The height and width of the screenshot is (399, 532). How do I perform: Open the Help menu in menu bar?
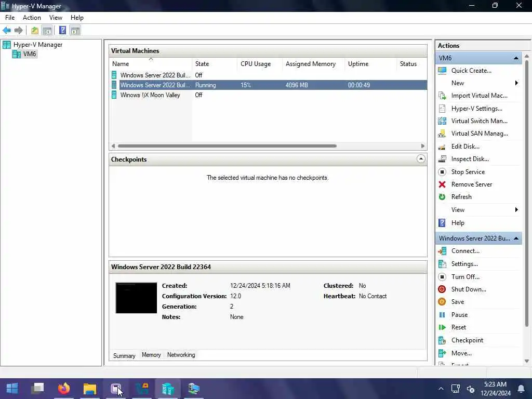[x=77, y=18]
